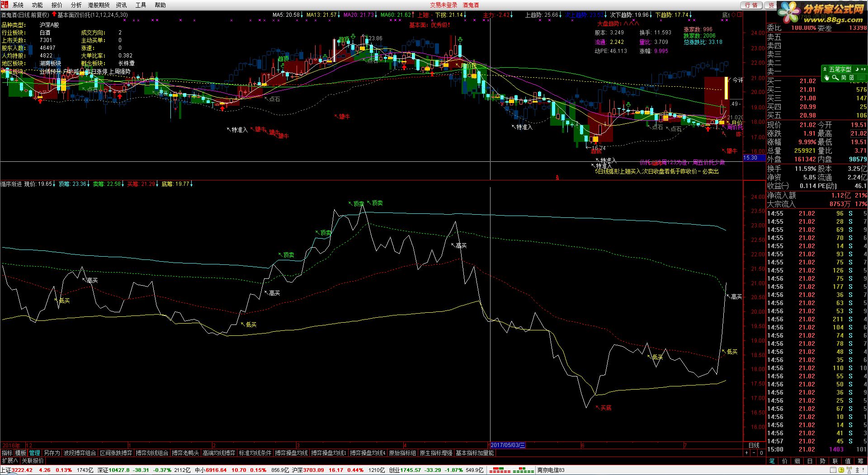The image size is (868, 475).
Task: Select the 高端均线搏弈 template tab
Action: (219, 453)
